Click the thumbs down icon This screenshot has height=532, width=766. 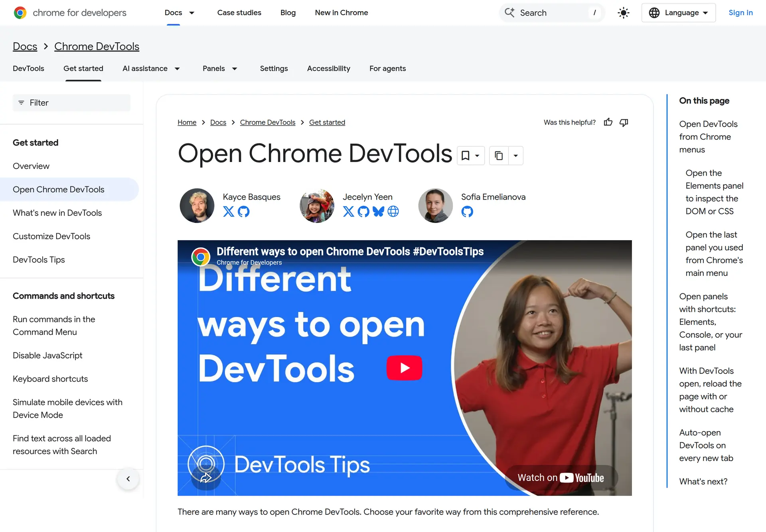click(x=624, y=123)
